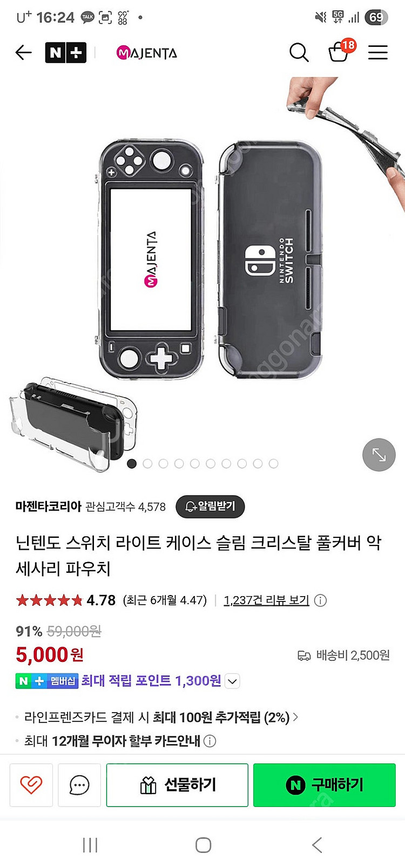Open the MAJENTA store home
This screenshot has height=868, width=405.
147,53
